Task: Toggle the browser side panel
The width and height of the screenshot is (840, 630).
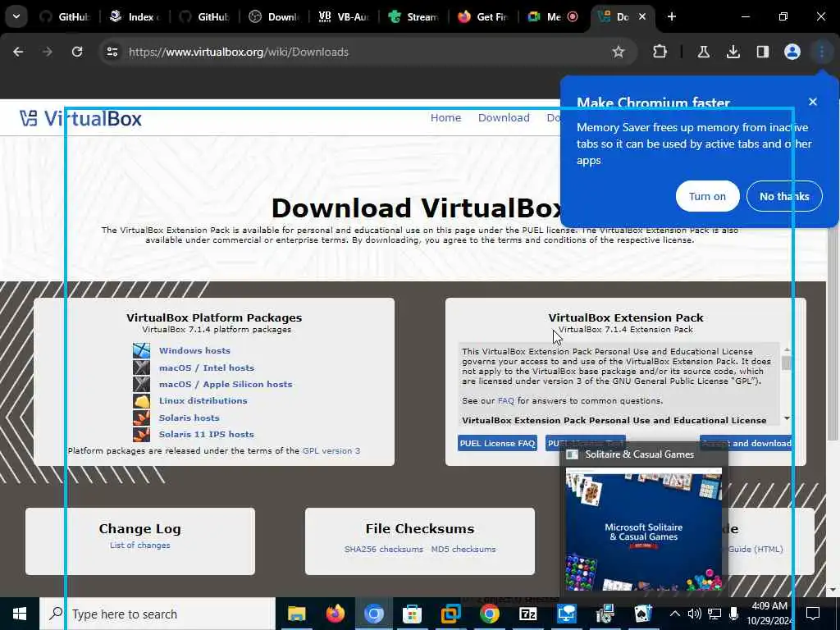Action: pyautogui.click(x=762, y=52)
